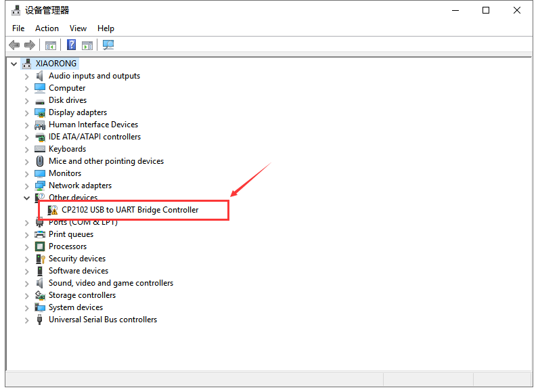The image size is (538, 392).
Task: Maximize the Device Manager window
Action: coord(486,10)
